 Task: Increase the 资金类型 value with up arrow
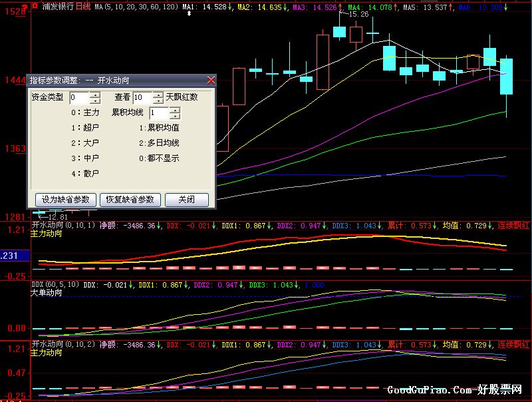click(94, 95)
